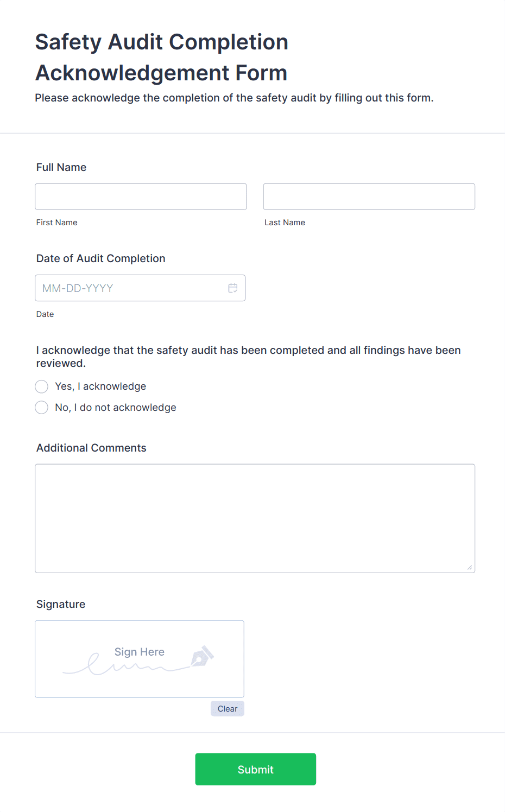Clear the signature with the Clear button
The height and width of the screenshot is (812, 505).
(x=227, y=708)
